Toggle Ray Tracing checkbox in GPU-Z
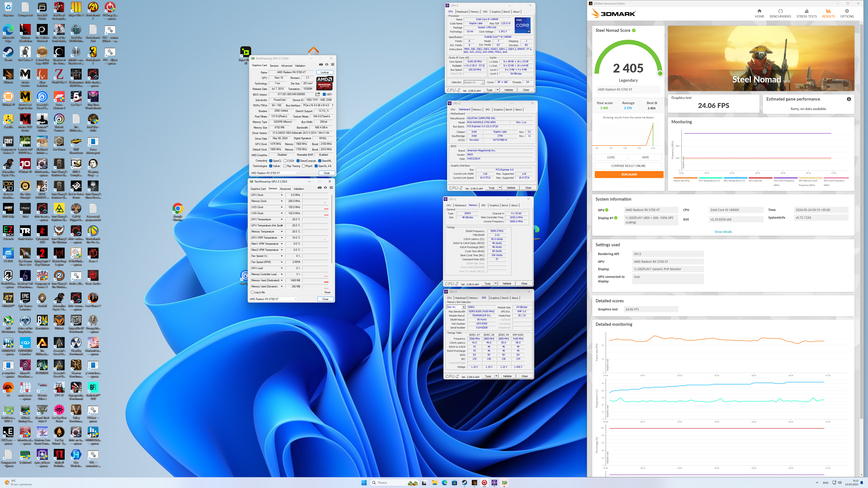868x488 pixels. 285,166
